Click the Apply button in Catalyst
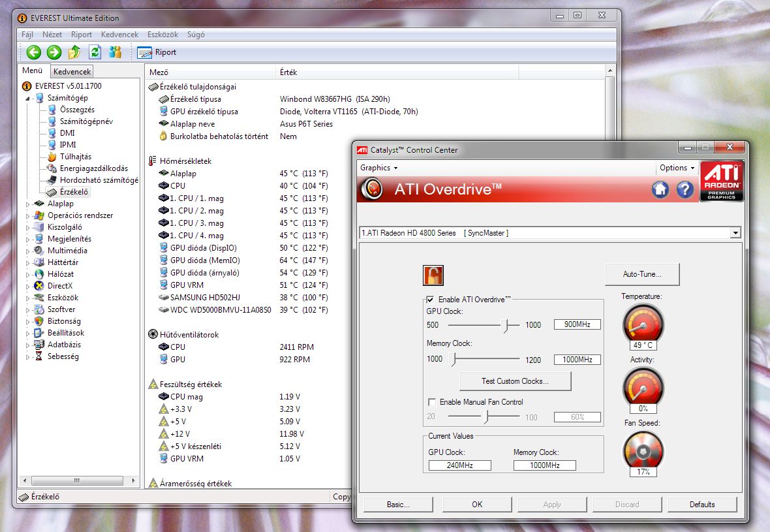This screenshot has height=532, width=770. click(x=552, y=505)
